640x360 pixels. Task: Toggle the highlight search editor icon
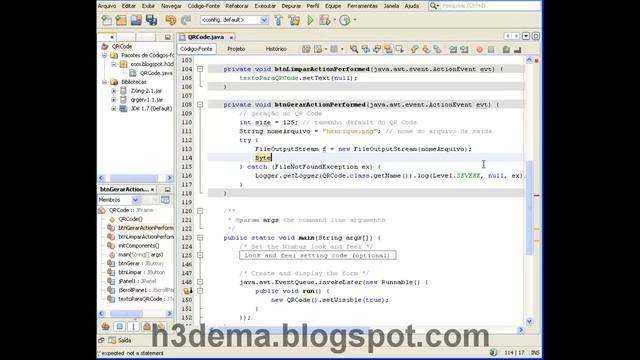pyautogui.click(x=388, y=49)
